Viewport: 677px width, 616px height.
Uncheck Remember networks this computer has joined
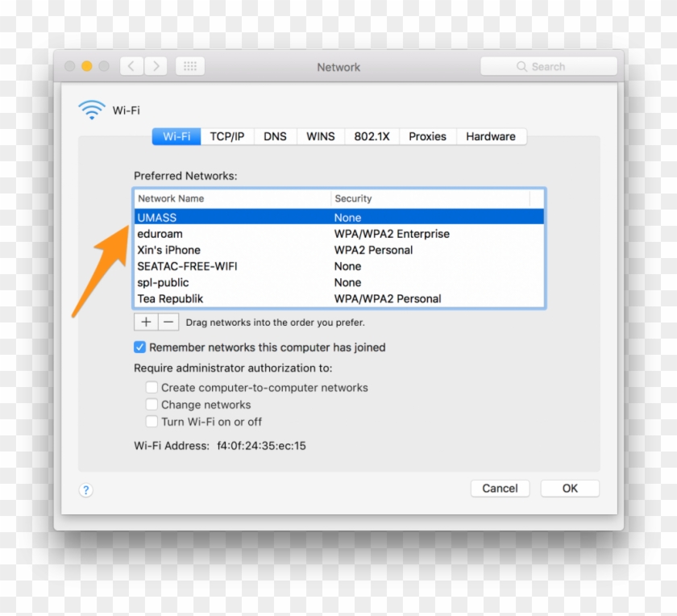(140, 347)
